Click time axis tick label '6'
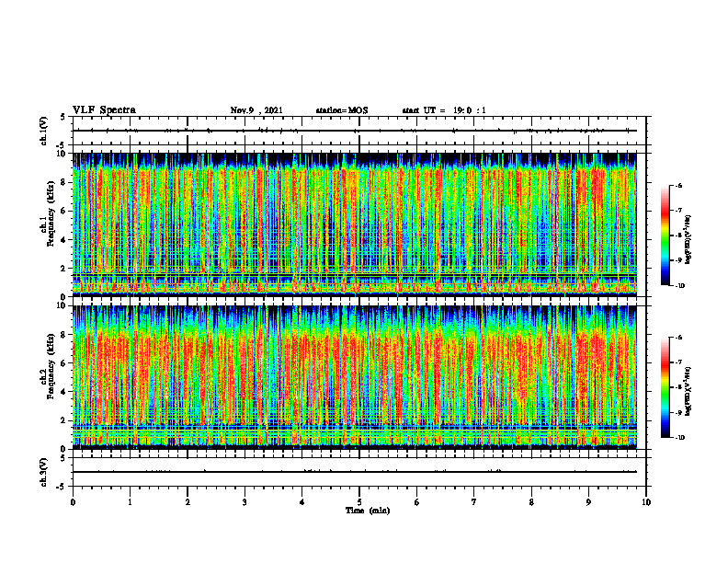 click(x=417, y=502)
